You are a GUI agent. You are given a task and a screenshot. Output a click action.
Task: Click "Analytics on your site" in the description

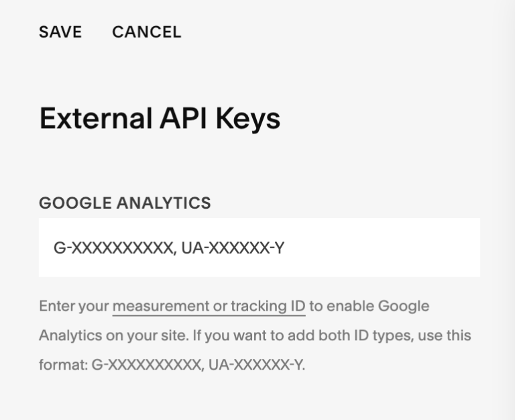(113, 335)
